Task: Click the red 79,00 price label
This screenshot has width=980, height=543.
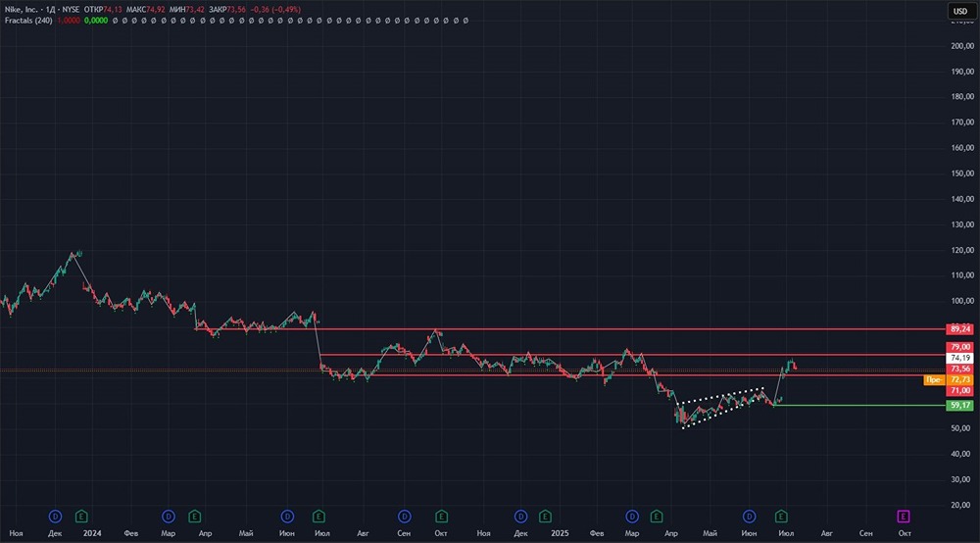Action: point(960,347)
